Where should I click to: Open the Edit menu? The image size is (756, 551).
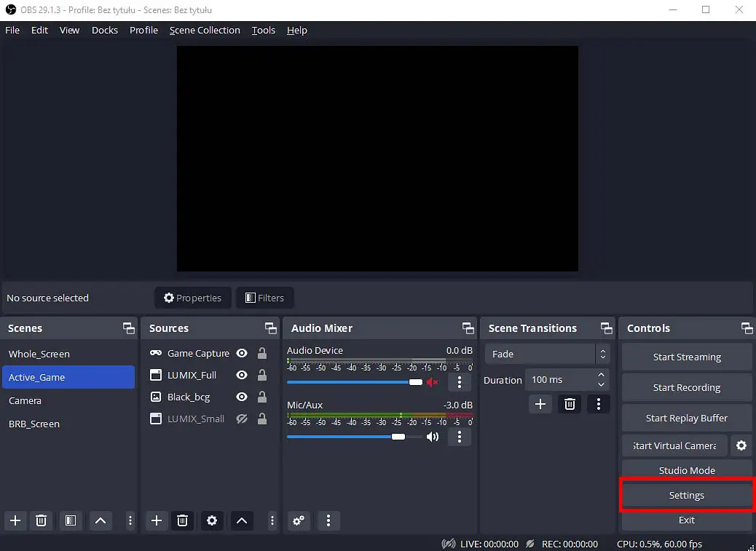(39, 31)
